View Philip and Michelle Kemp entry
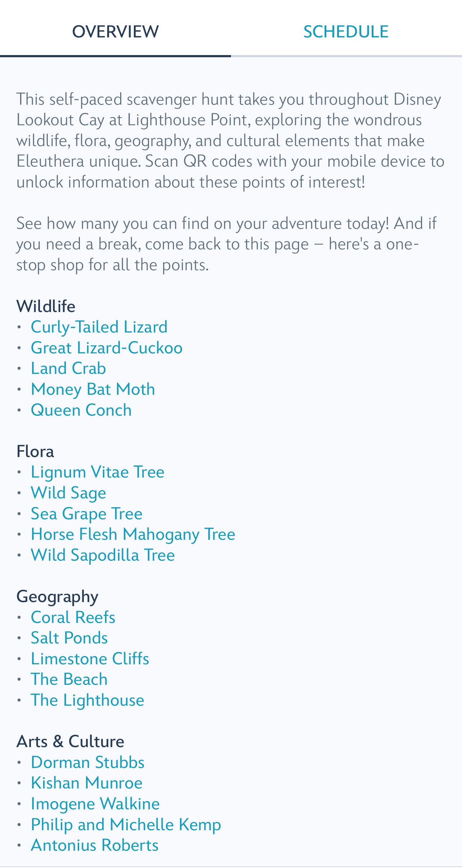 pyautogui.click(x=126, y=825)
